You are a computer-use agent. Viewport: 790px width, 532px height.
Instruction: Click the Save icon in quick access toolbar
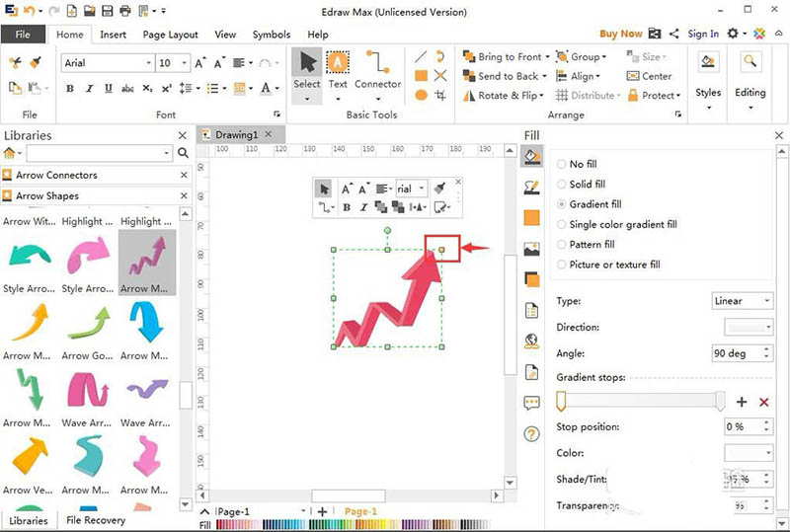click(107, 11)
